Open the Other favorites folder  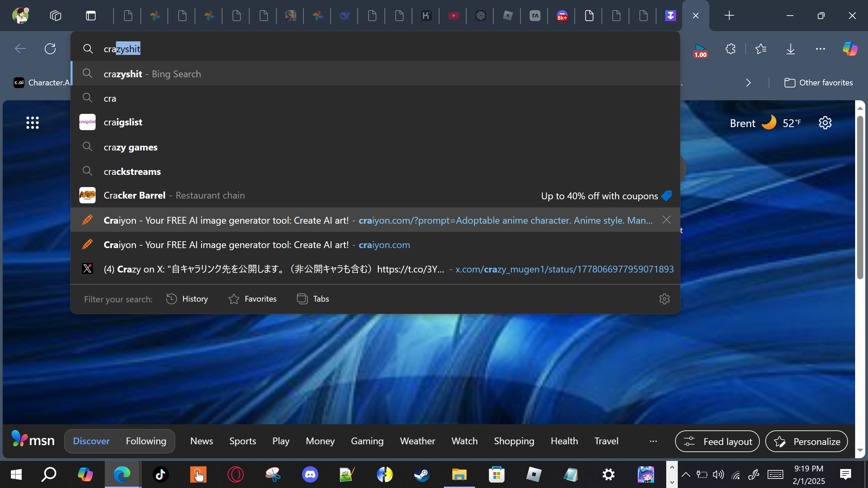819,83
